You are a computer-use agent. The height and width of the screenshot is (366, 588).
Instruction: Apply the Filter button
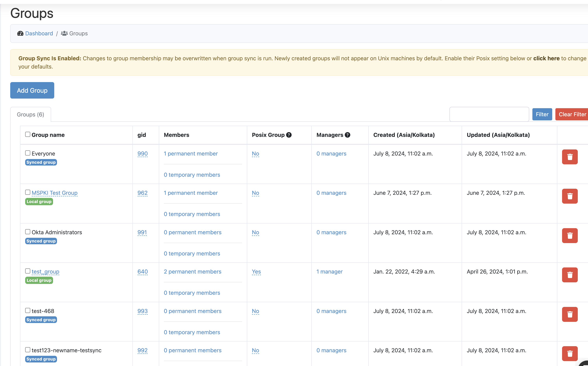pos(542,114)
